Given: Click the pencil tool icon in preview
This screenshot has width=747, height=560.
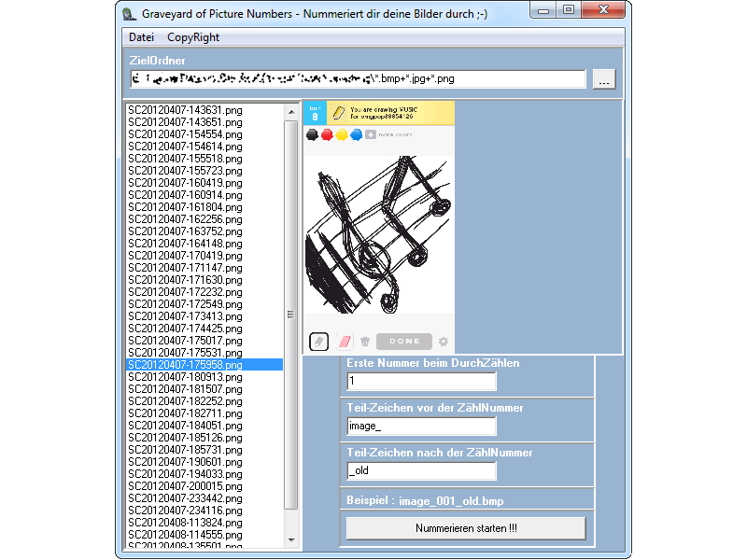Looking at the screenshot, I should 318,342.
